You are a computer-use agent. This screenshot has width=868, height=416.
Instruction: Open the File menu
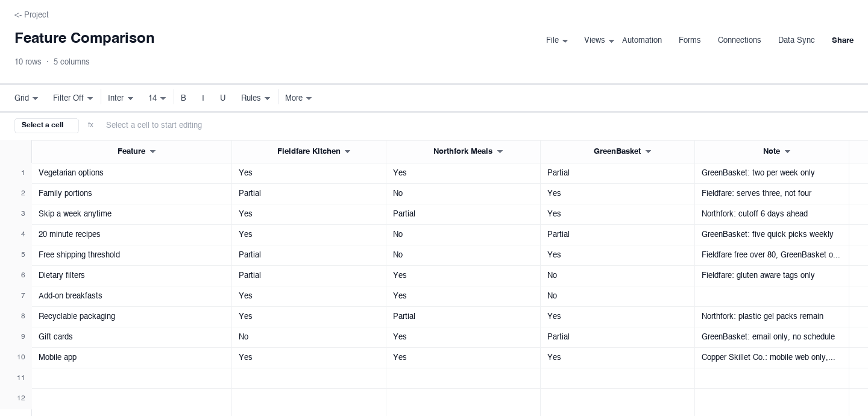[x=556, y=40]
